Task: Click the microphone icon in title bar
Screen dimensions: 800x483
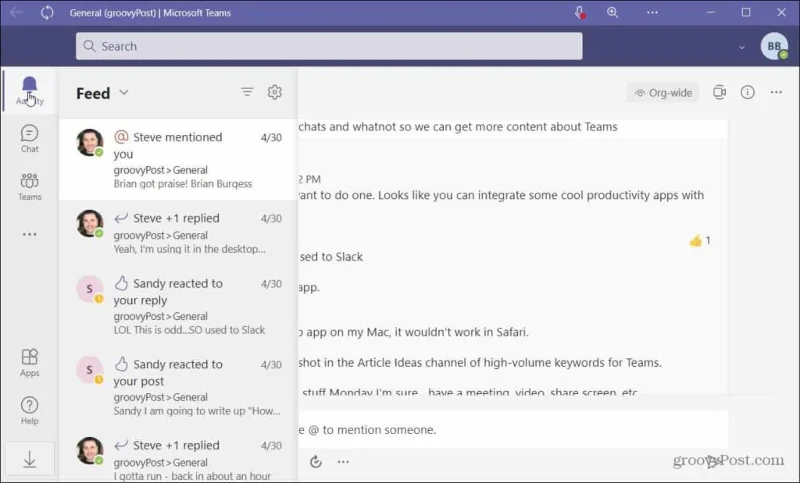Action: point(580,13)
